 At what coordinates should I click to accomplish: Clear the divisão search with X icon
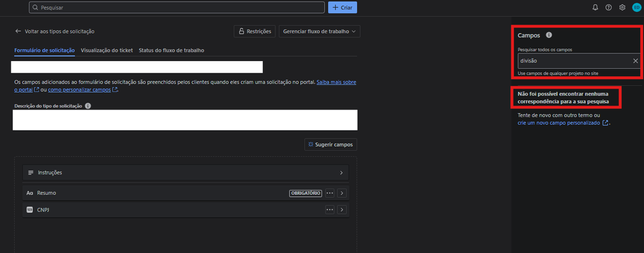(x=636, y=61)
